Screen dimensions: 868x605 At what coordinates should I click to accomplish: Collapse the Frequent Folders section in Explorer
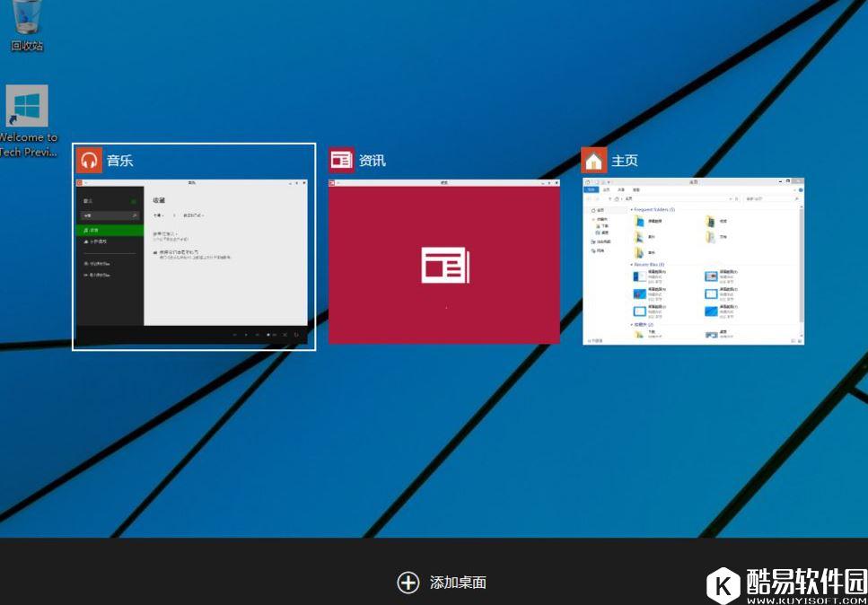pos(633,209)
